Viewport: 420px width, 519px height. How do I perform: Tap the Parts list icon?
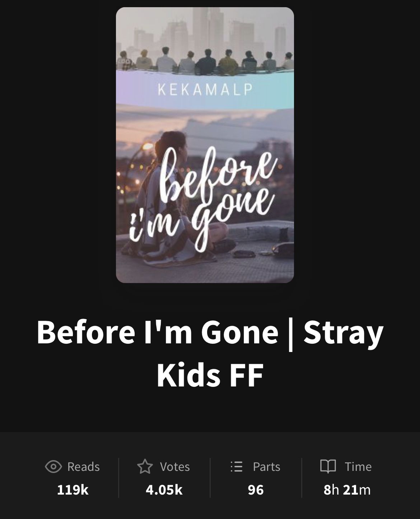pos(237,467)
